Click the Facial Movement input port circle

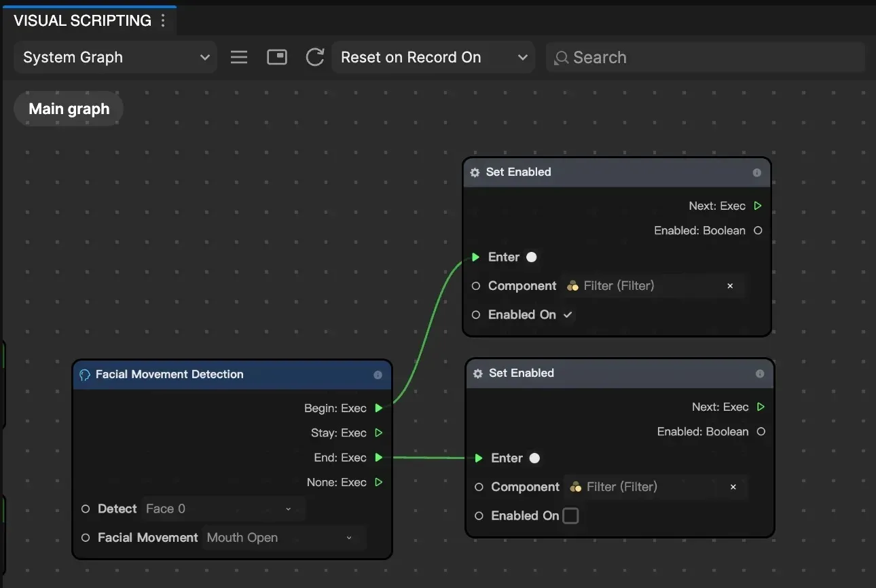(86, 538)
